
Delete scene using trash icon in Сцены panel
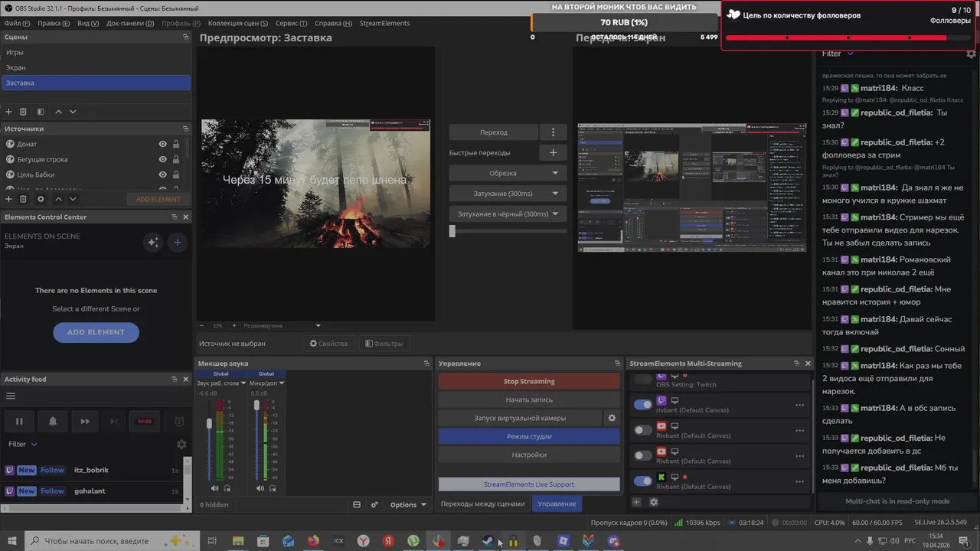point(23,112)
